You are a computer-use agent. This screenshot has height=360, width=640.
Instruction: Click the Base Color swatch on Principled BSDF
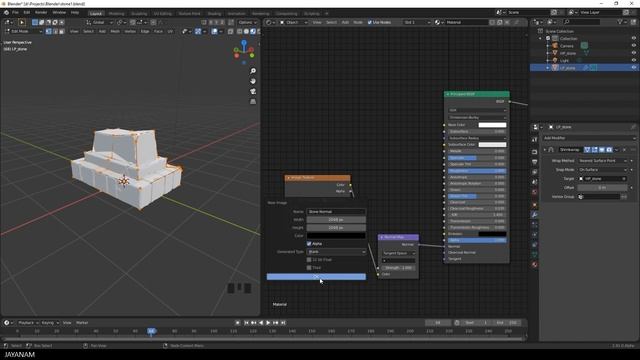point(492,125)
